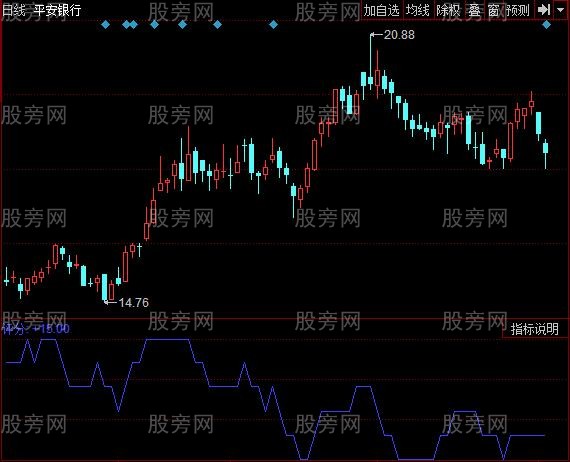
Task: Click the candlestick at the 14.76 low
Action: coord(105,288)
